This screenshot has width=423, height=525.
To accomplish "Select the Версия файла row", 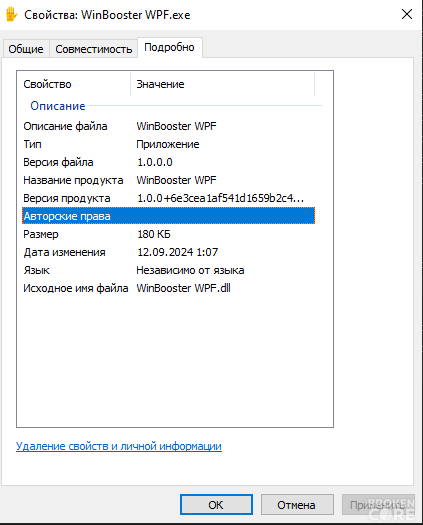I will (x=168, y=162).
